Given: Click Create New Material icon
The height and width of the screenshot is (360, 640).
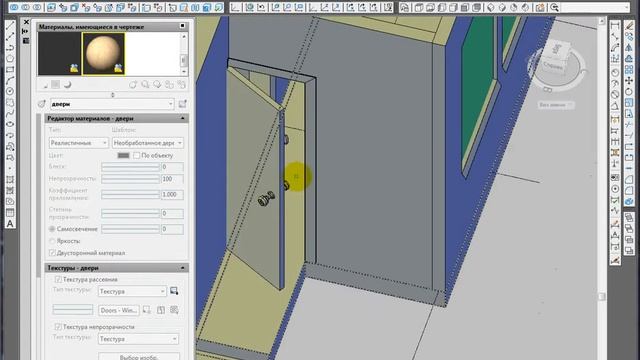Looking at the screenshot, I should point(133,85).
